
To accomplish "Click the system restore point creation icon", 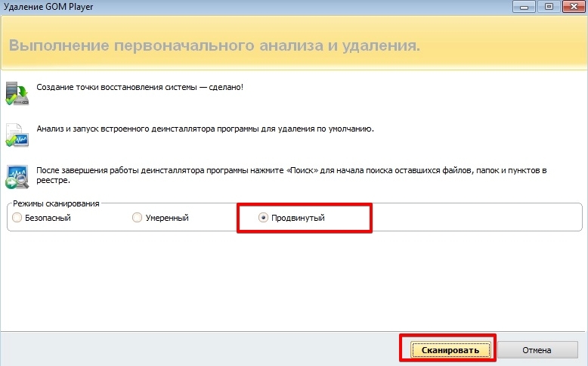I will point(17,94).
